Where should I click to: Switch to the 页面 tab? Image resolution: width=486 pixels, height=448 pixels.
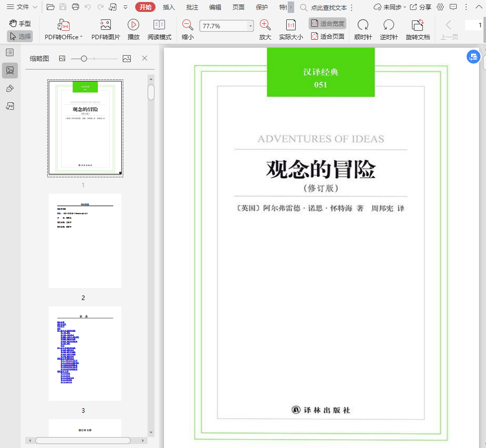pyautogui.click(x=239, y=7)
